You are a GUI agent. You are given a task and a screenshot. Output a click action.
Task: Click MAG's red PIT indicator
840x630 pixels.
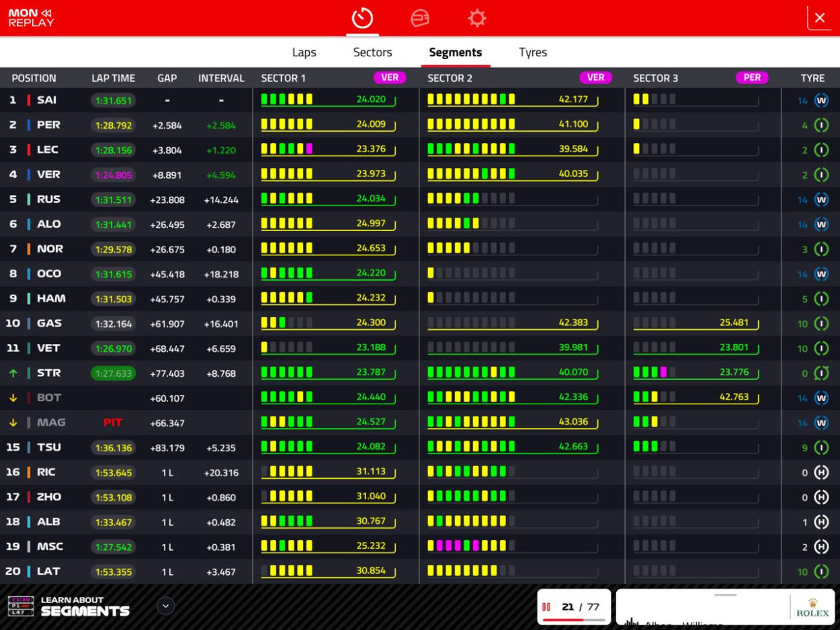[x=113, y=422]
